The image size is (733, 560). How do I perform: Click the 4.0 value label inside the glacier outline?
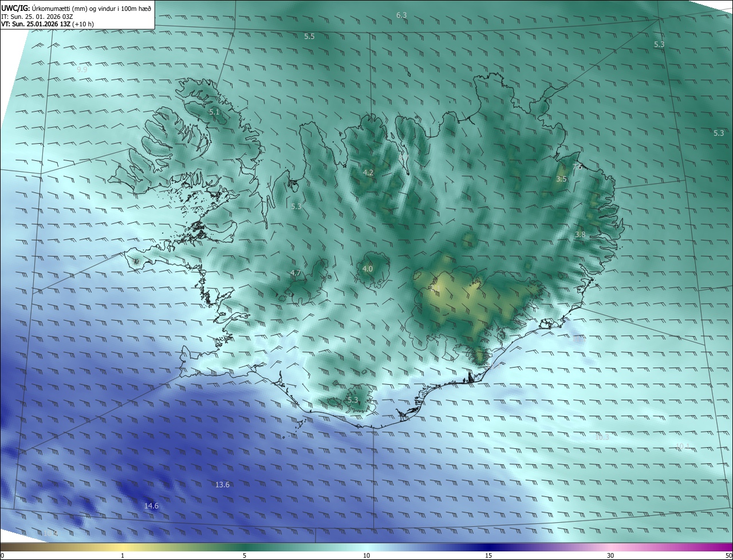[x=368, y=269]
